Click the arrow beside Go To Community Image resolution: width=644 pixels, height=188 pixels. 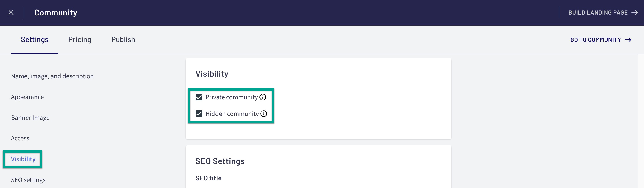[628, 40]
